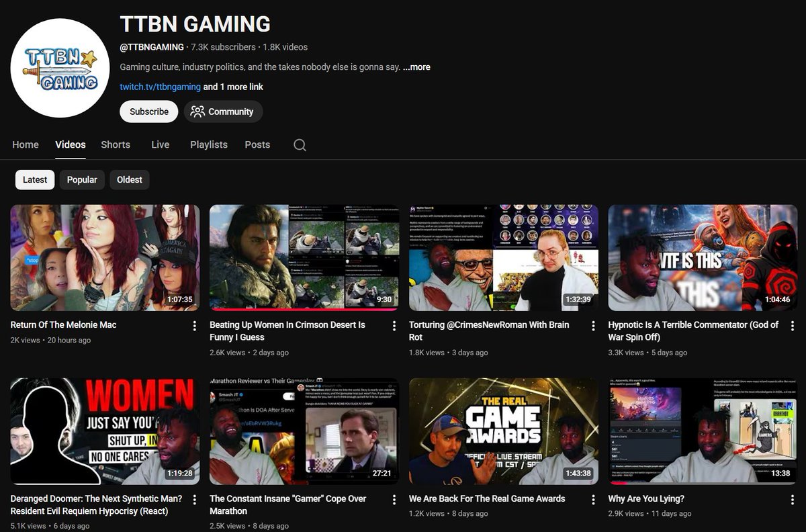
Task: Click title 'Hypnotic Is A Terrible Commentator'
Action: pyautogui.click(x=693, y=331)
